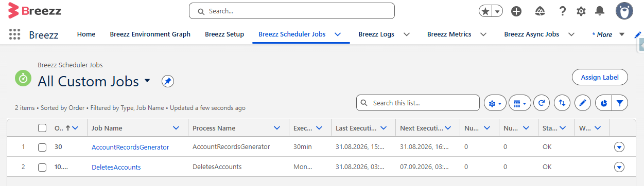This screenshot has height=186, width=644.
Task: Open row actions for AccountRecordsGenerator
Action: point(619,147)
